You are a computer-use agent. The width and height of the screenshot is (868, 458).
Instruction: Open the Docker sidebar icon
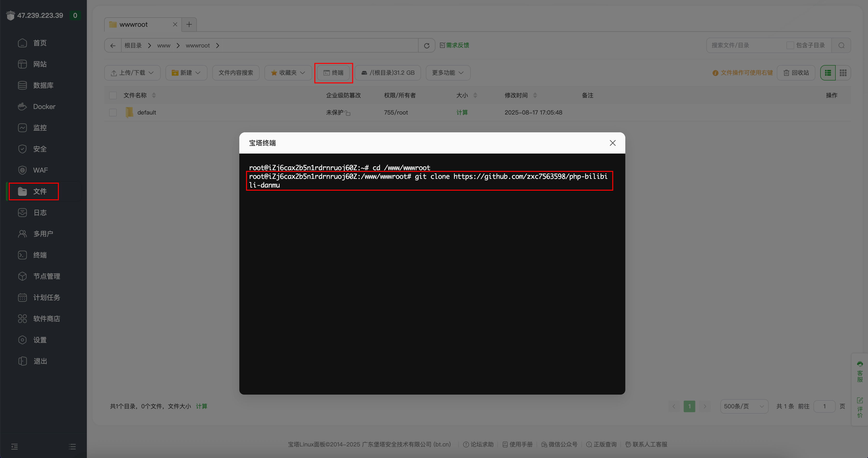[x=22, y=106]
